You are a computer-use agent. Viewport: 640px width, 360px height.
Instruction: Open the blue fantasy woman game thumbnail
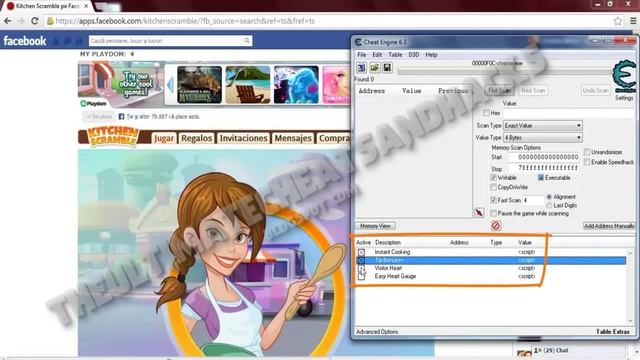(x=296, y=84)
